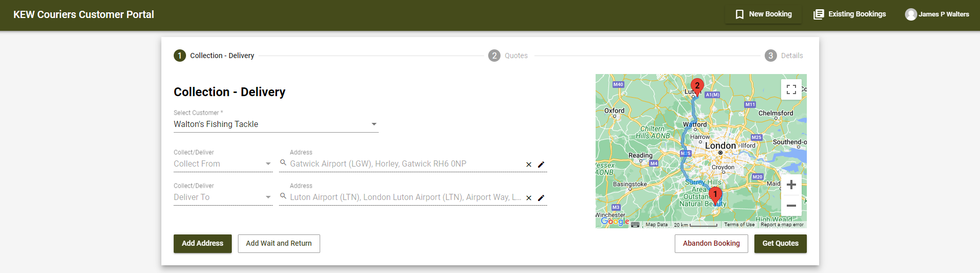Clear the Luton Airport address

529,198
